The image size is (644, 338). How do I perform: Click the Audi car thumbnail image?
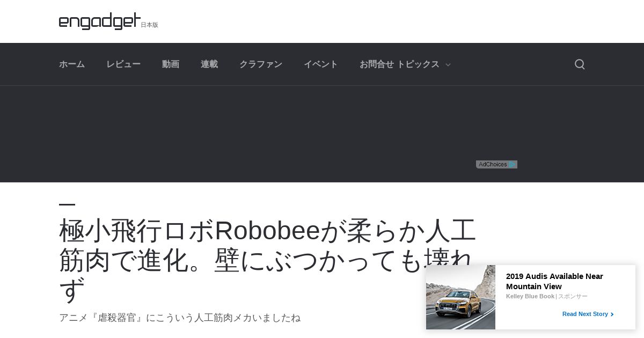click(x=460, y=297)
